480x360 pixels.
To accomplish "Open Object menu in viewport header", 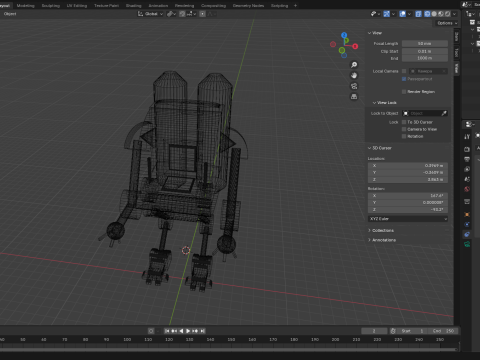I will click(x=10, y=14).
